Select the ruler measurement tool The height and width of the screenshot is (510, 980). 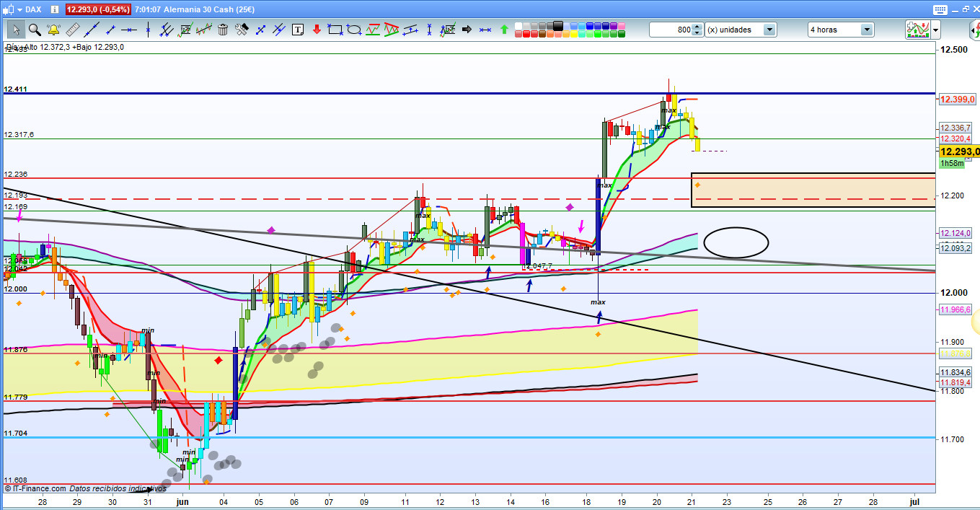pyautogui.click(x=72, y=30)
